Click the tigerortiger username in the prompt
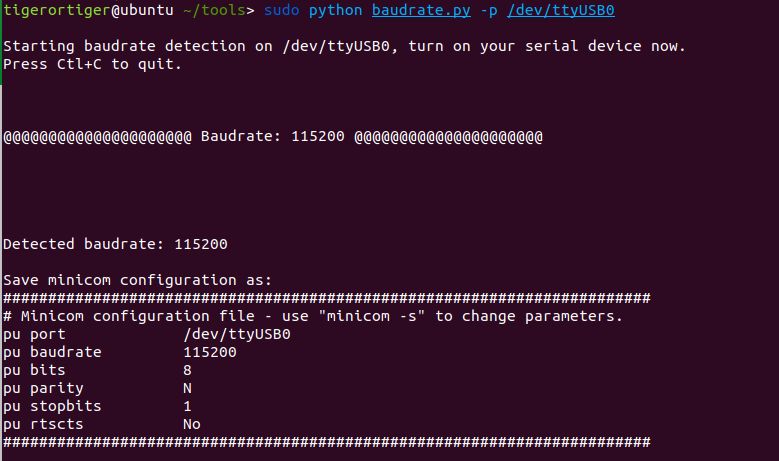779x461 pixels. pos(57,10)
